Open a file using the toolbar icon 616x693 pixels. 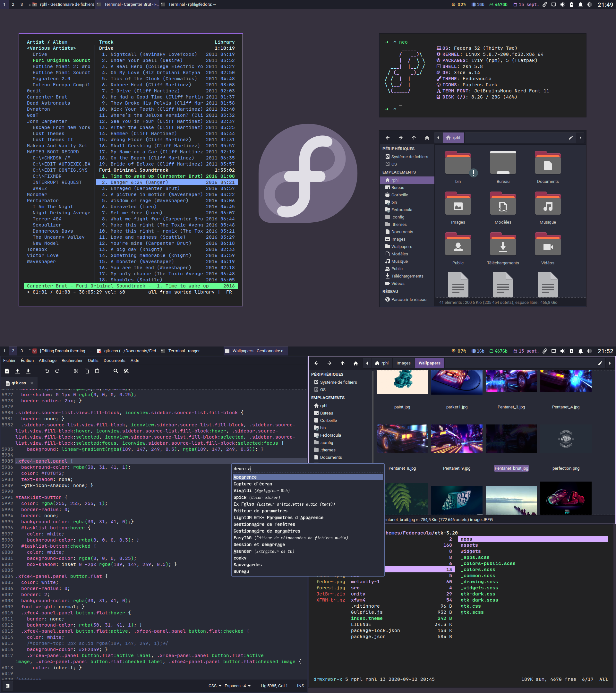point(18,371)
